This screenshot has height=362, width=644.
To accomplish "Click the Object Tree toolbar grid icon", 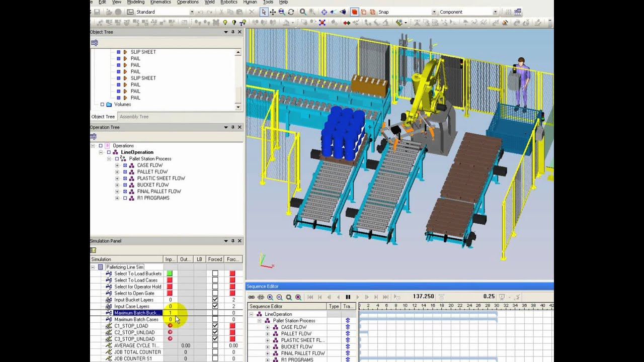I will coord(94,43).
